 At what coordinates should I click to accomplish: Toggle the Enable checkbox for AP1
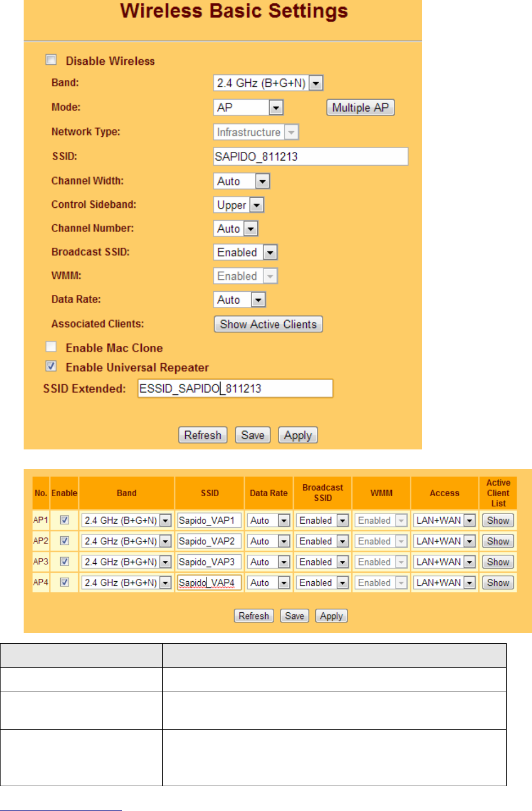tap(65, 520)
